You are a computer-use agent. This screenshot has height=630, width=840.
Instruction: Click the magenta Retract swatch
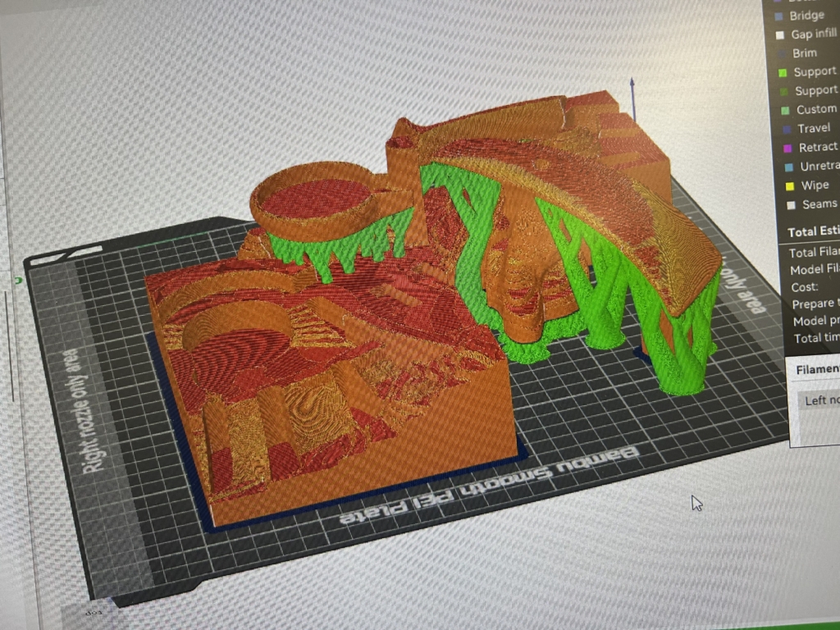click(x=787, y=148)
